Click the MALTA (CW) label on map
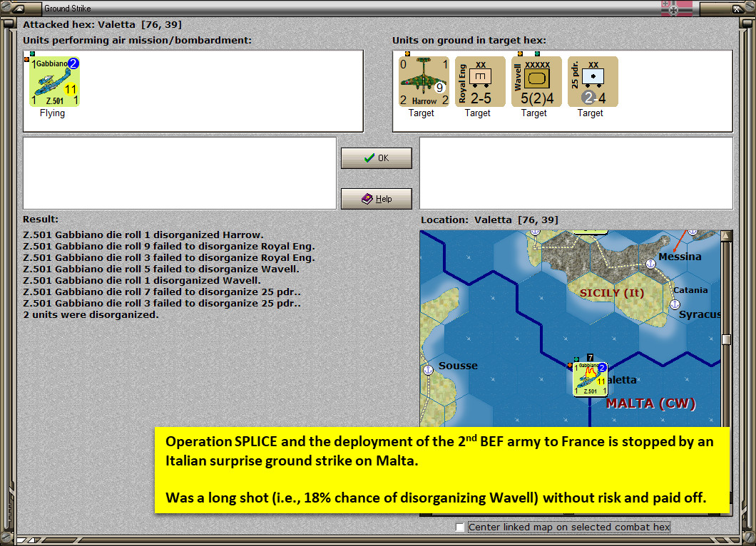The height and width of the screenshot is (546, 756). (x=651, y=403)
